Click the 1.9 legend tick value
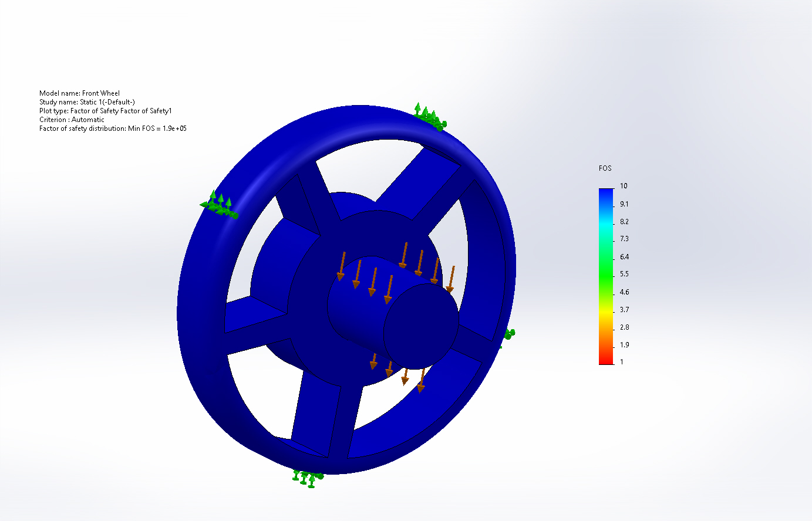This screenshot has height=521, width=812. tap(624, 345)
